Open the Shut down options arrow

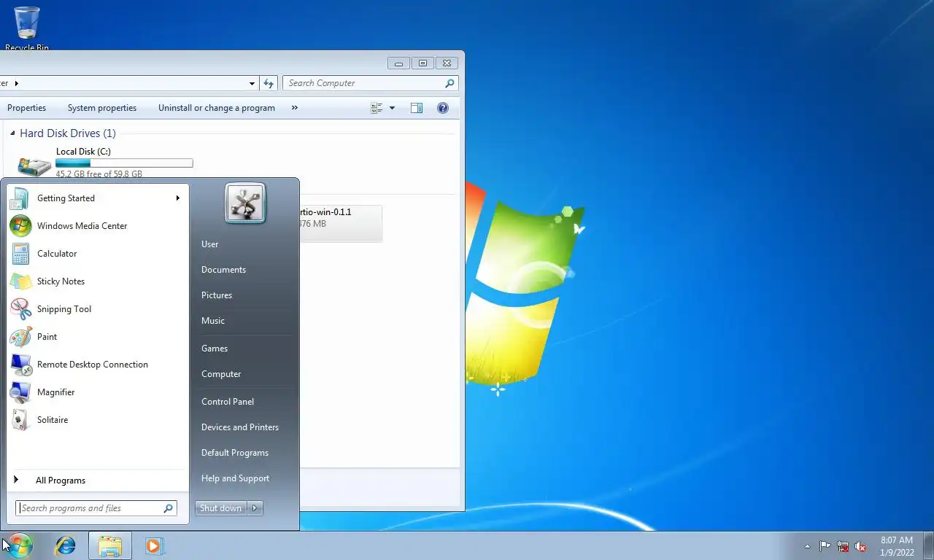(255, 508)
